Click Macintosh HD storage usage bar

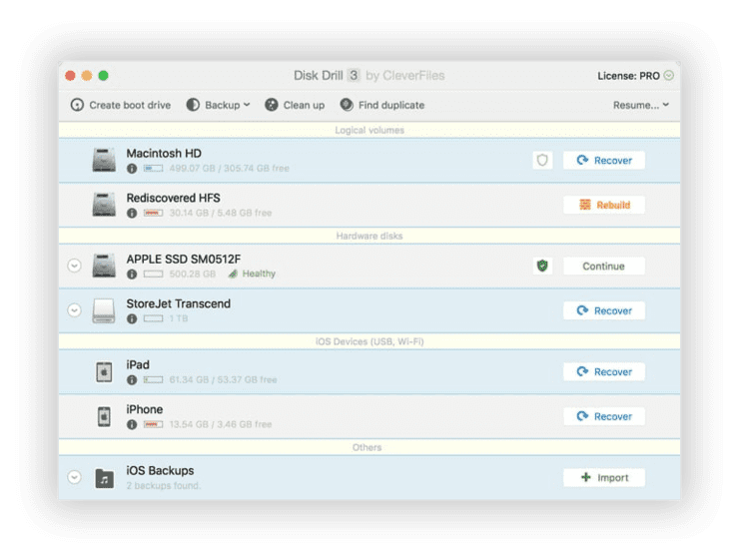[153, 168]
